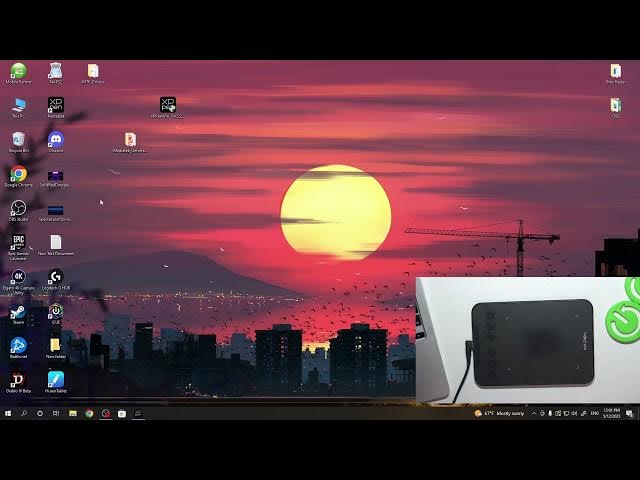The height and width of the screenshot is (480, 640).
Task: Launch the Steam desktop shortcut
Action: (x=18, y=314)
